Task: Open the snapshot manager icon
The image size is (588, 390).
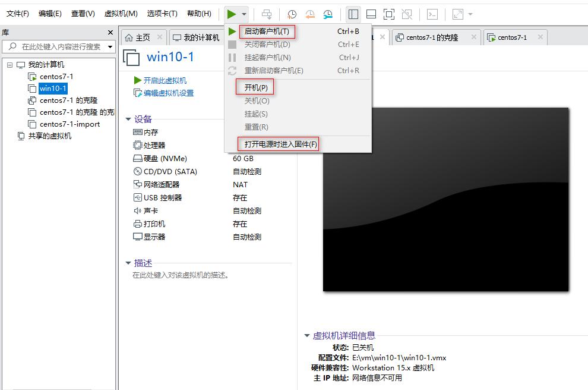Action: [x=327, y=14]
